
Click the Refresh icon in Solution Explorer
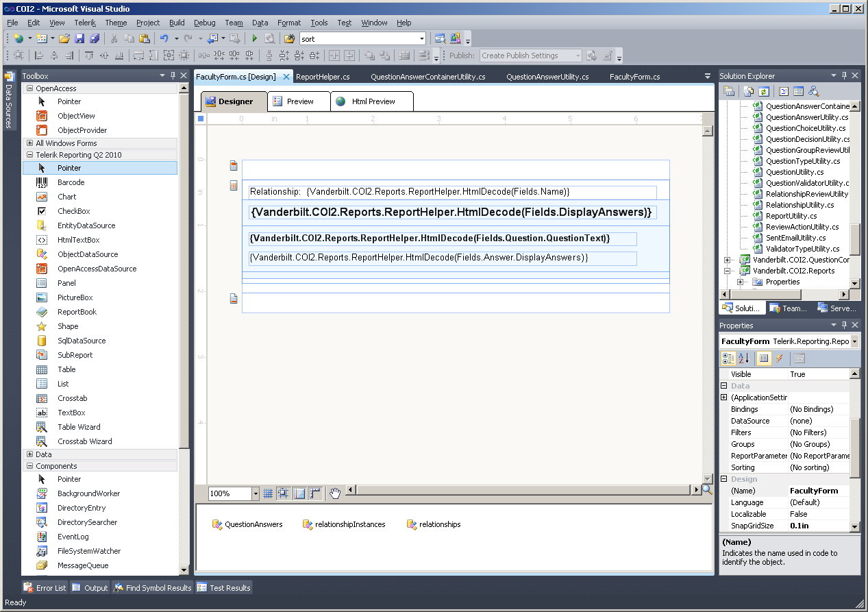coord(764,91)
